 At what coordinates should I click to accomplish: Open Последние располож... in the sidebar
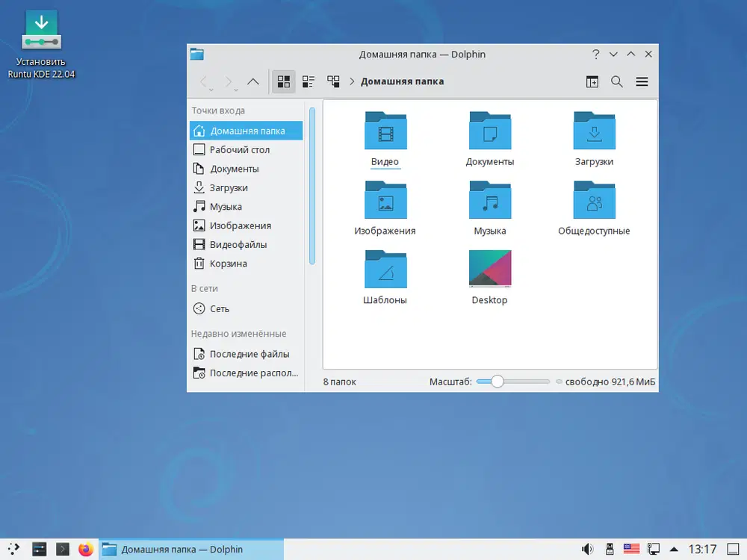[x=247, y=373]
